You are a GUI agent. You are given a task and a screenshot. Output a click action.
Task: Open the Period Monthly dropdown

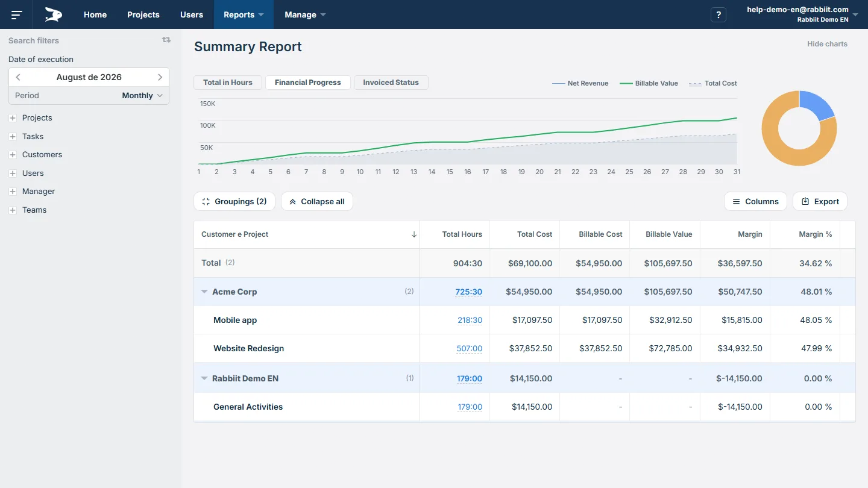point(89,95)
